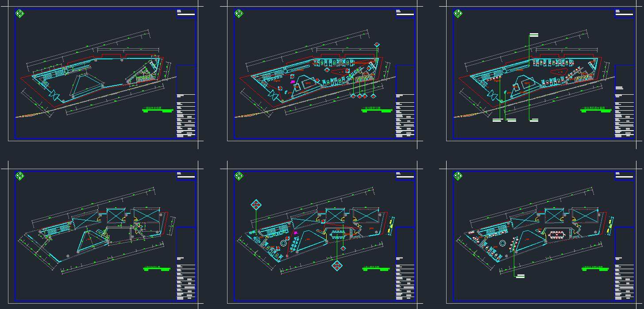Select the elevation marker diamond above top-middle plan
The width and height of the screenshot is (644, 309).
377,45
